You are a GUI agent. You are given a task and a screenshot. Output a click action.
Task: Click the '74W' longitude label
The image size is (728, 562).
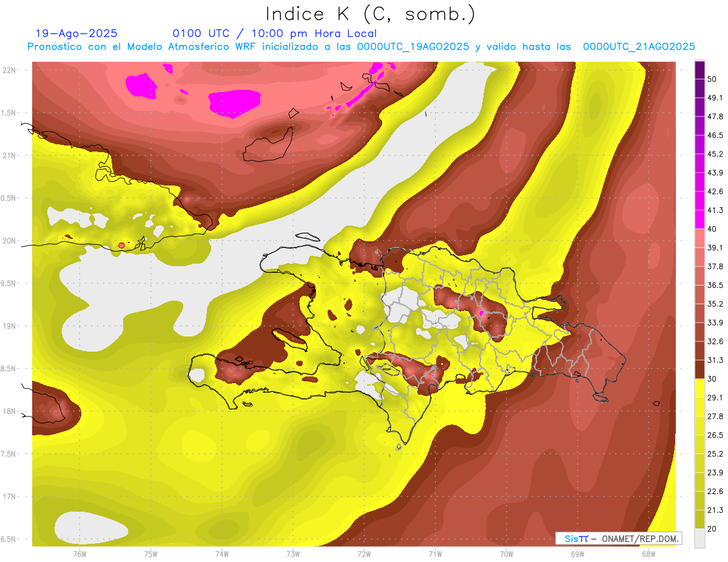221,554
